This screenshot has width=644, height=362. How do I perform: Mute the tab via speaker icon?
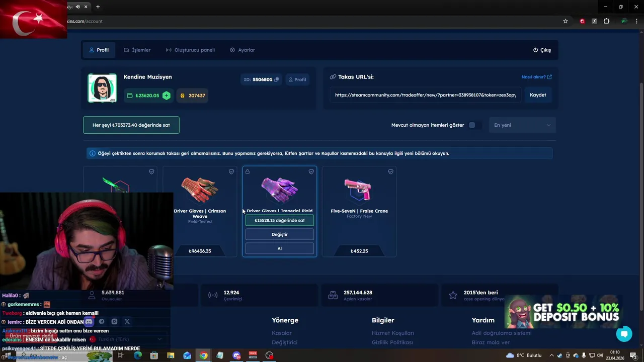[x=77, y=7]
